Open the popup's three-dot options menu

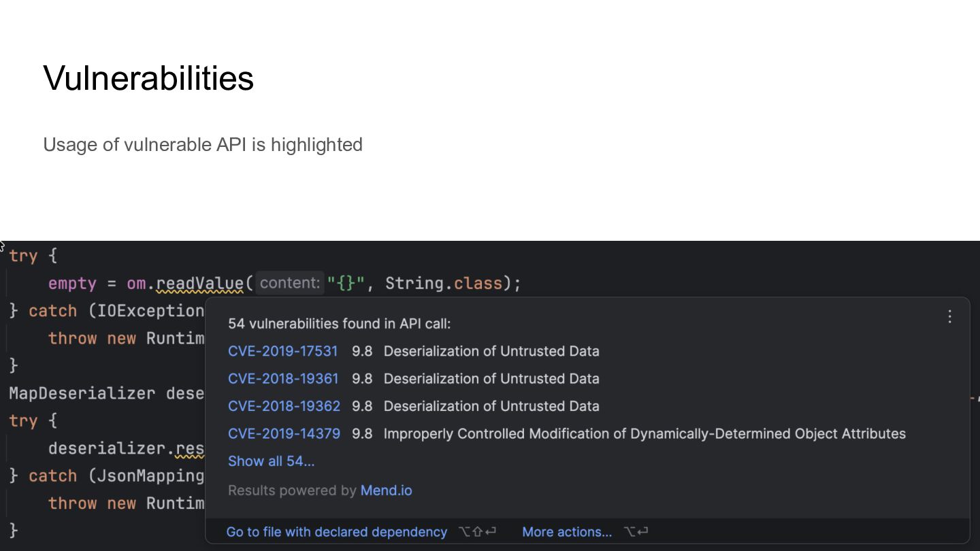click(950, 316)
